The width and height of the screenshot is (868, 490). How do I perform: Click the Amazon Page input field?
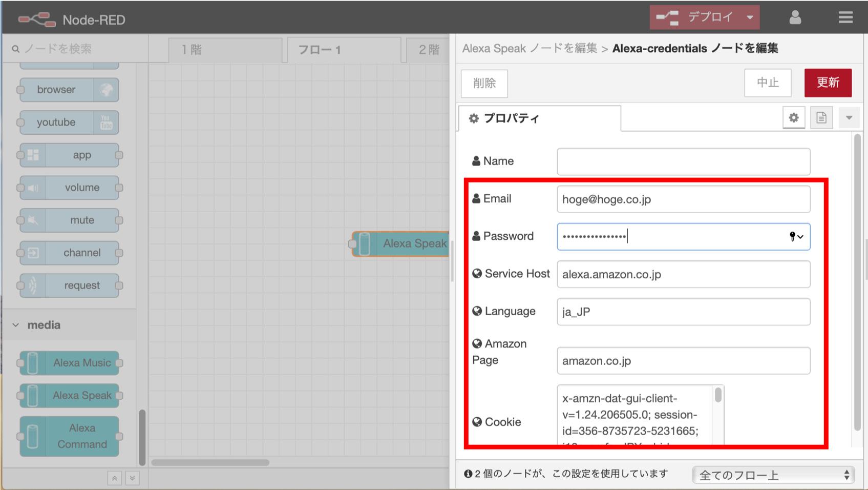(683, 361)
